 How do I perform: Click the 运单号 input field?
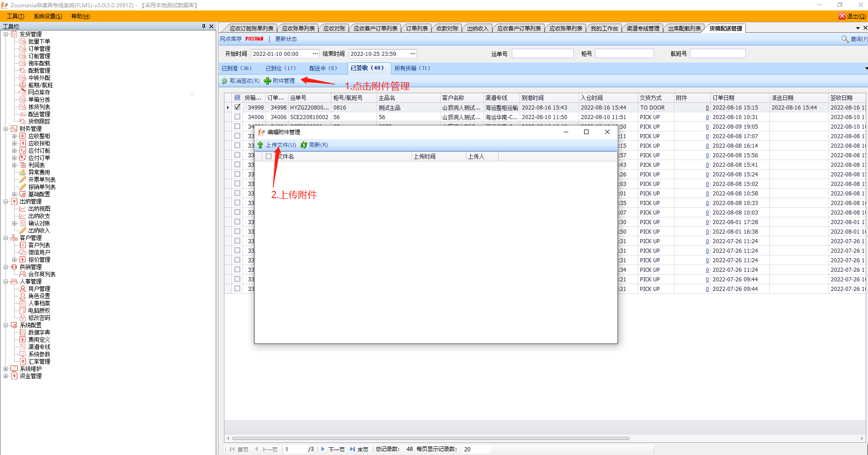coord(542,54)
